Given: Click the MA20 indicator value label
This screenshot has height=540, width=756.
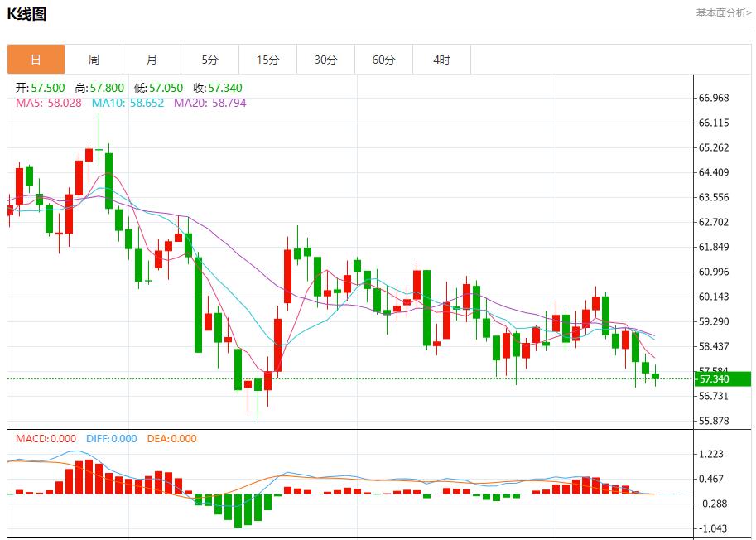Looking at the screenshot, I should tap(209, 104).
